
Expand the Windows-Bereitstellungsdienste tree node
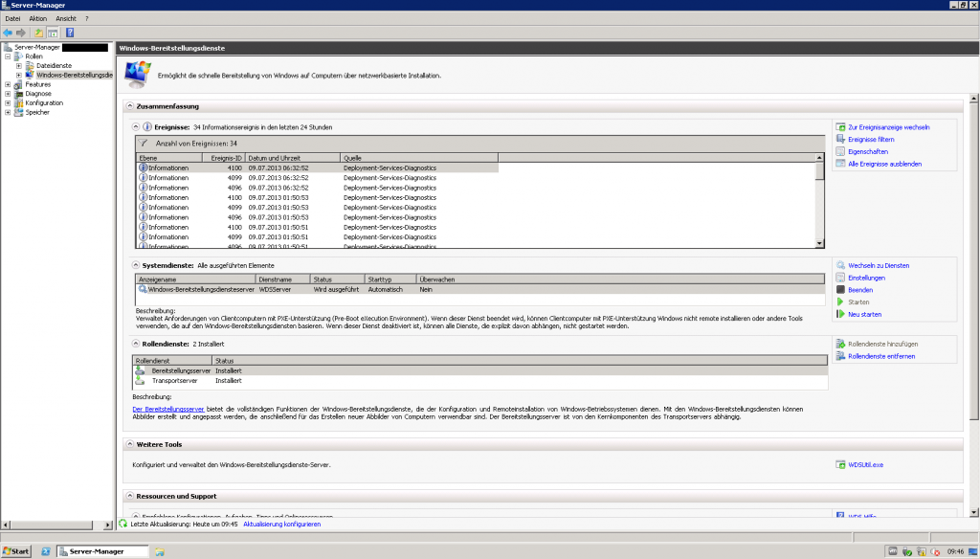[19, 75]
